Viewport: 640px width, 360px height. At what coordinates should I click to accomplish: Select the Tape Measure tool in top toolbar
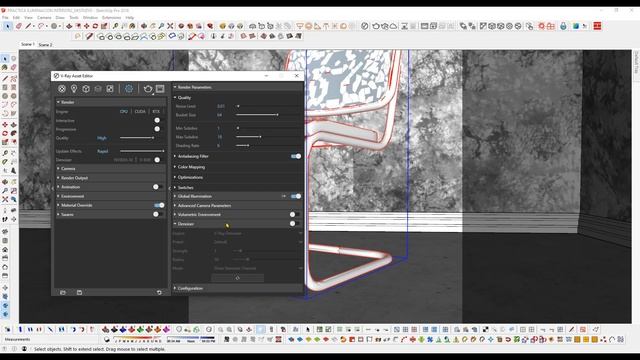click(x=116, y=26)
